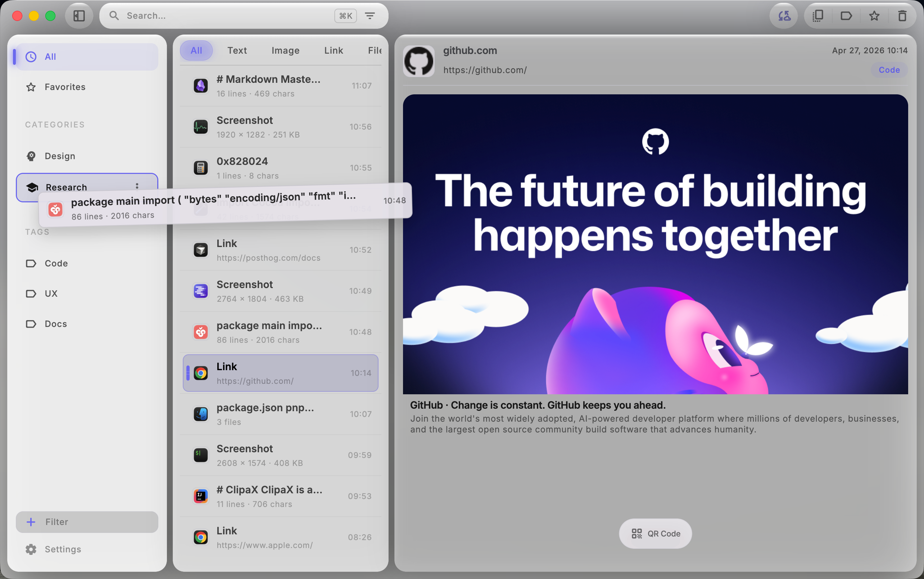Click the Chrome icon on apple.com clip
924x579 pixels.
click(x=200, y=537)
